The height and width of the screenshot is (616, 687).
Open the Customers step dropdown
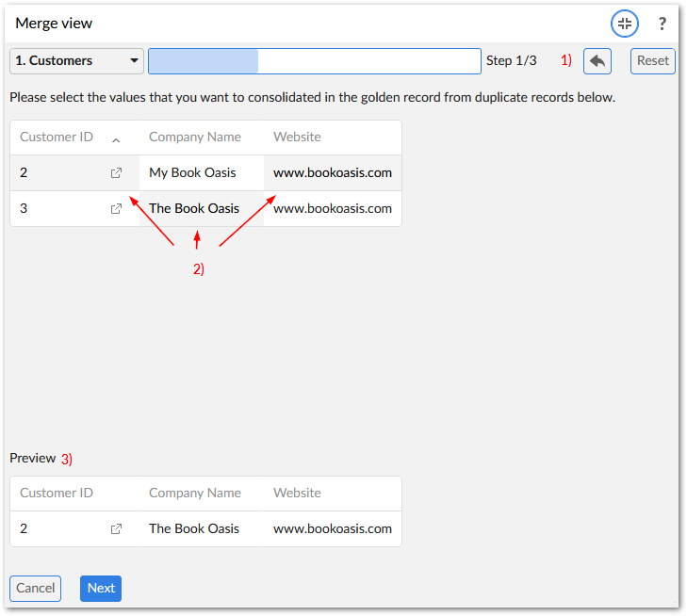76,61
